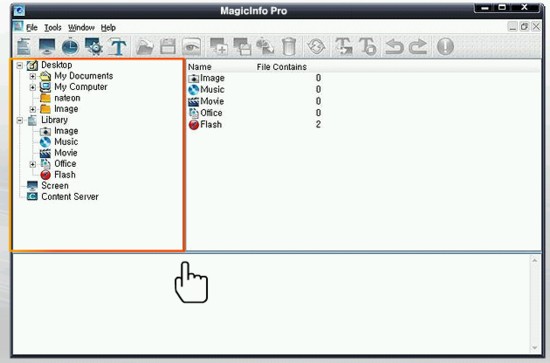Image resolution: width=550 pixels, height=363 pixels.
Task: Click the eye preview toolbar icon
Action: pyautogui.click(x=192, y=46)
